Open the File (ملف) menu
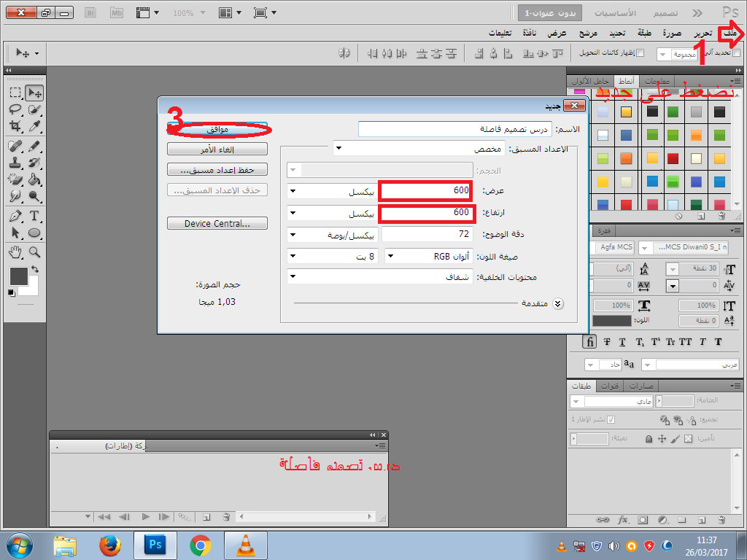Image resolution: width=747 pixels, height=560 pixels. [729, 34]
